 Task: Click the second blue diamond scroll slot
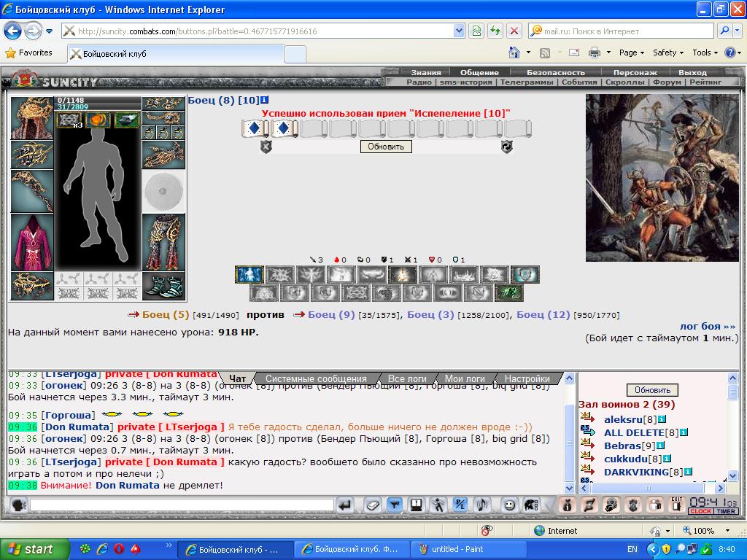point(285,128)
